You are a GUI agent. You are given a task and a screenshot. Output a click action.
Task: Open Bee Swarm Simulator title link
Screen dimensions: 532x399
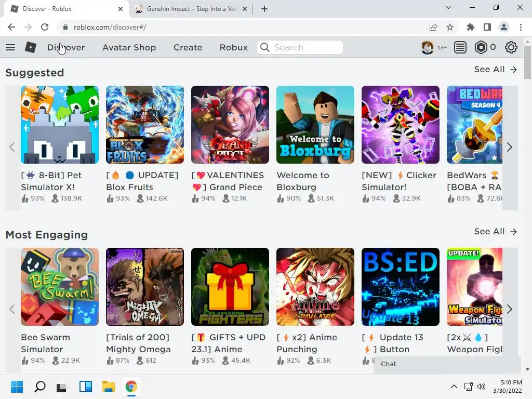coord(46,343)
